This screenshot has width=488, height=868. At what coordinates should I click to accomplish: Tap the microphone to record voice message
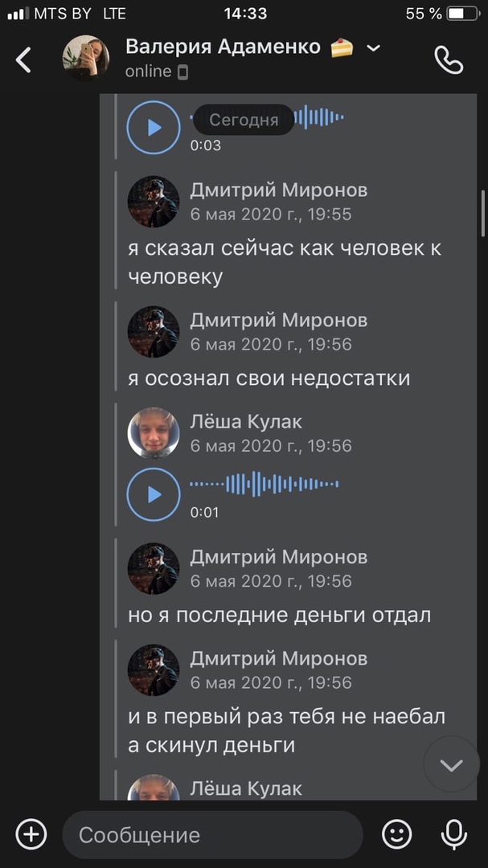pos(453,835)
